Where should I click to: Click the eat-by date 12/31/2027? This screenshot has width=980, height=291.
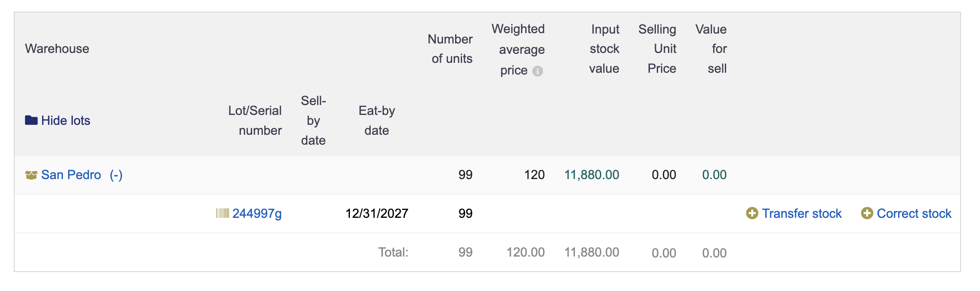point(377,214)
